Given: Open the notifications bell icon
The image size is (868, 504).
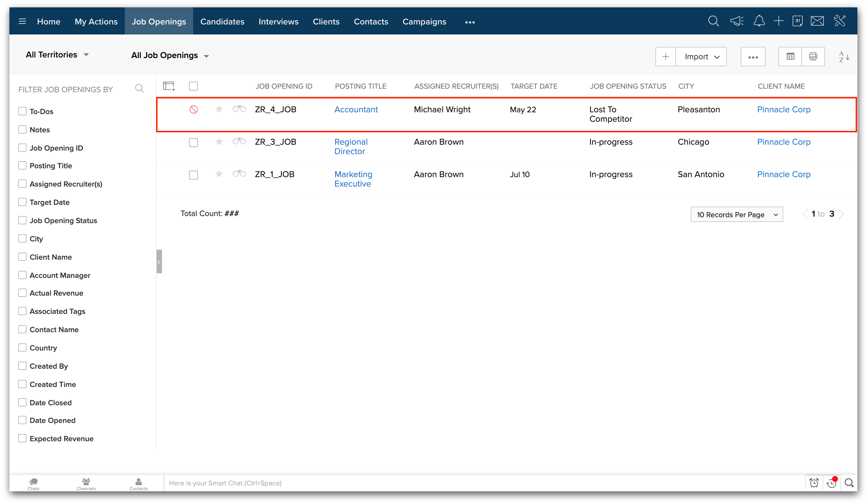Looking at the screenshot, I should point(759,22).
